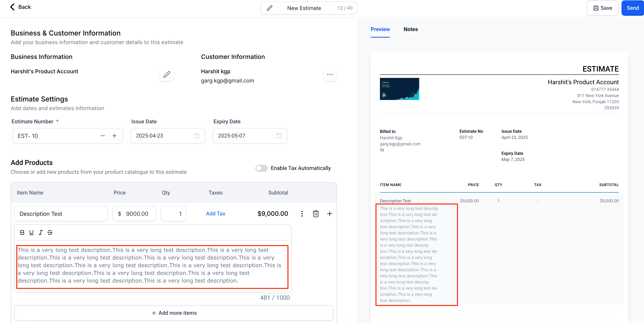
Task: Click the pencil icon beside New Estimate title
Action: click(269, 8)
